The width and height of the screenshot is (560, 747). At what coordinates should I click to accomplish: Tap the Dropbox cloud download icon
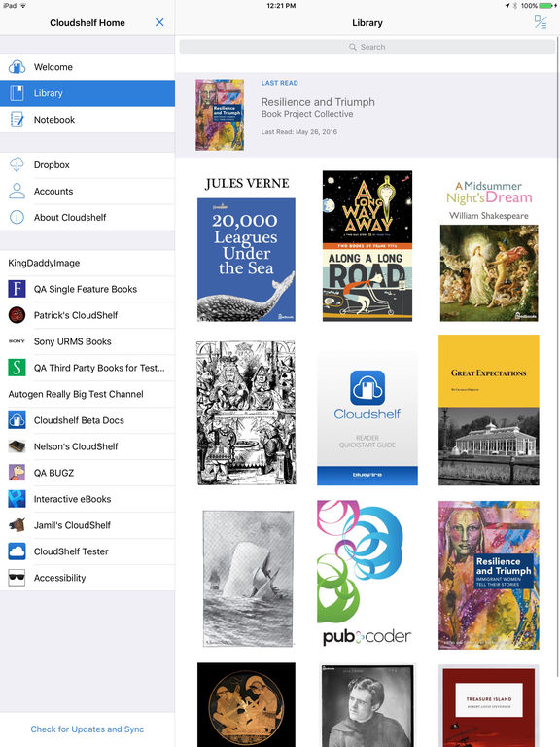[x=17, y=164]
